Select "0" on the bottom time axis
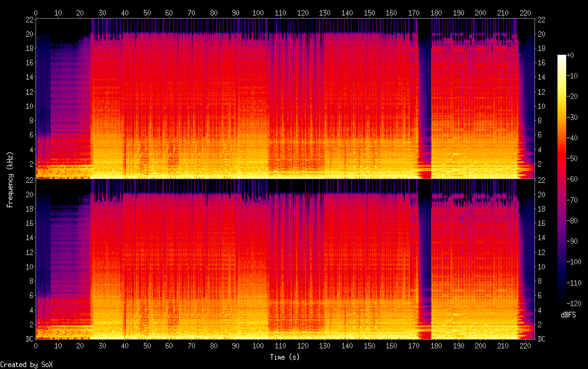The width and height of the screenshot is (588, 369). click(36, 345)
